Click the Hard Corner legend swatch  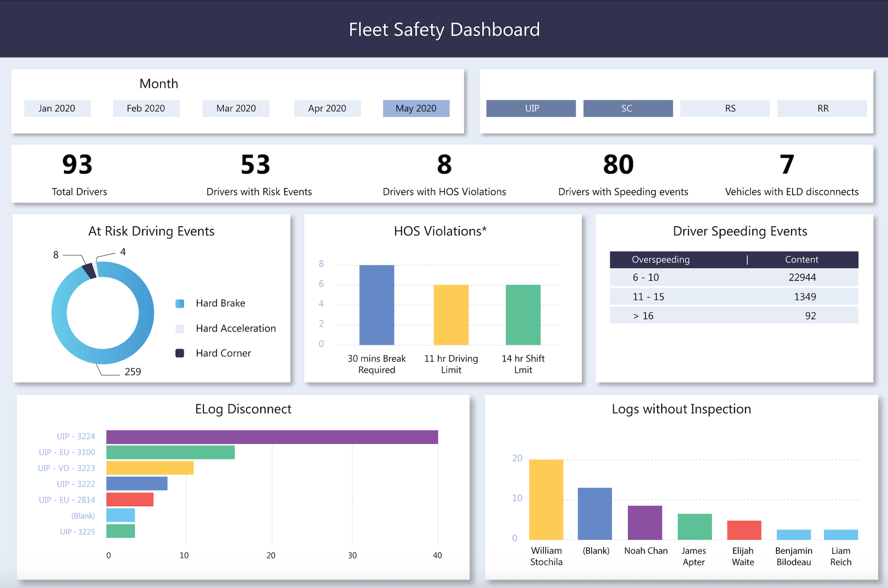tap(180, 353)
